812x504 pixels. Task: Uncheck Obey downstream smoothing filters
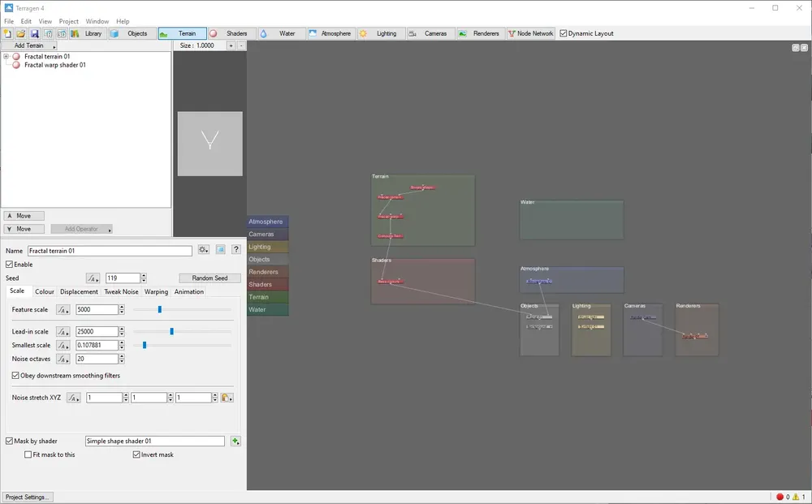coord(15,376)
